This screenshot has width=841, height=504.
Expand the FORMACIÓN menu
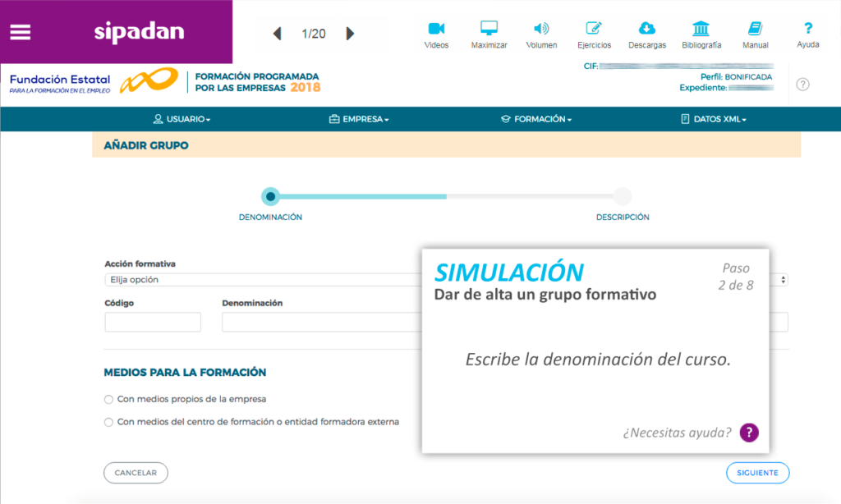pos(536,119)
